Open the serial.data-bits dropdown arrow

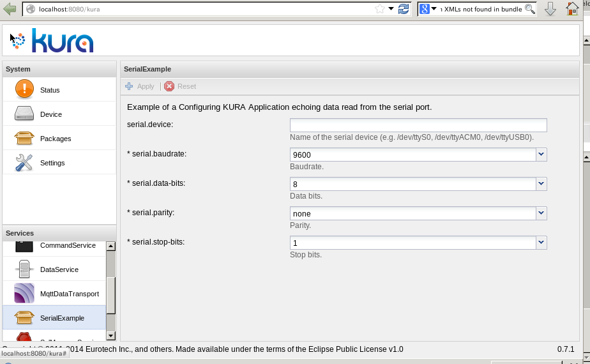point(541,184)
